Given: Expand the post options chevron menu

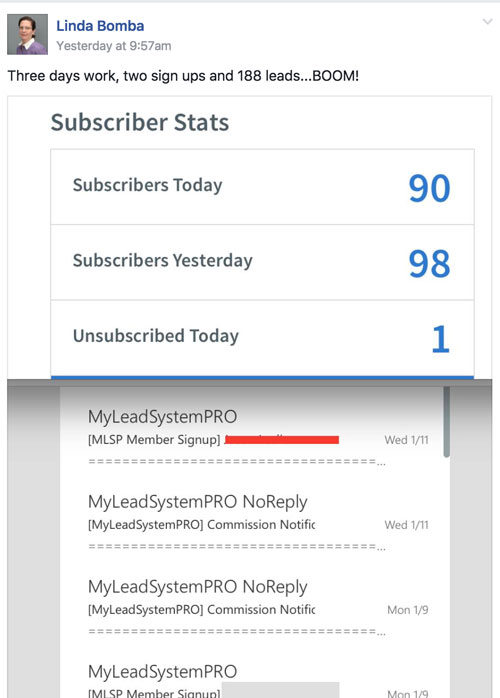Looking at the screenshot, I should (488, 21).
